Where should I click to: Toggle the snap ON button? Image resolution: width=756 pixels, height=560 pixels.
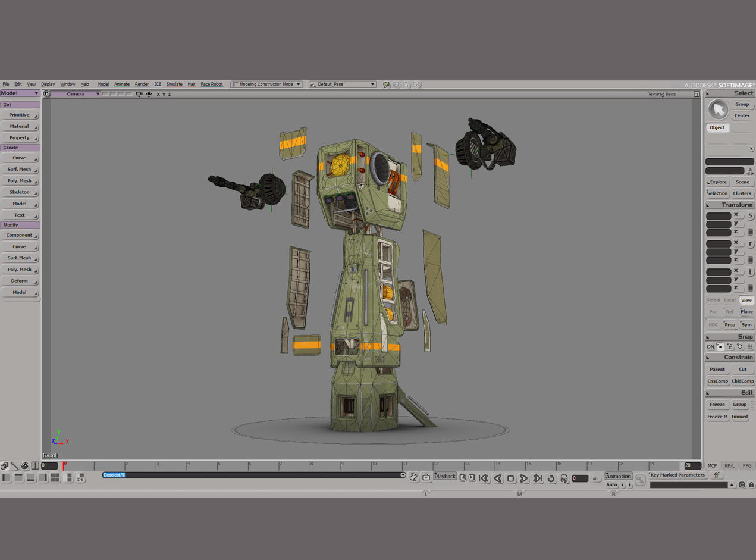tap(710, 346)
